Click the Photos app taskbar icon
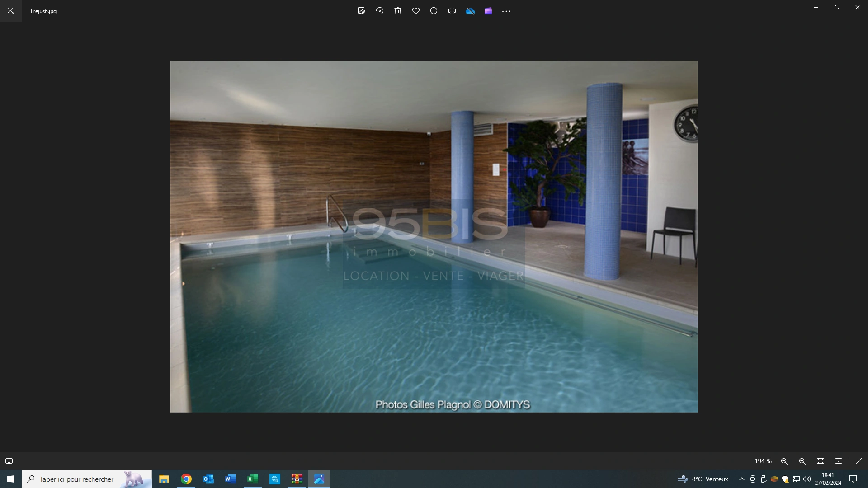This screenshot has width=868, height=488. [319, 479]
